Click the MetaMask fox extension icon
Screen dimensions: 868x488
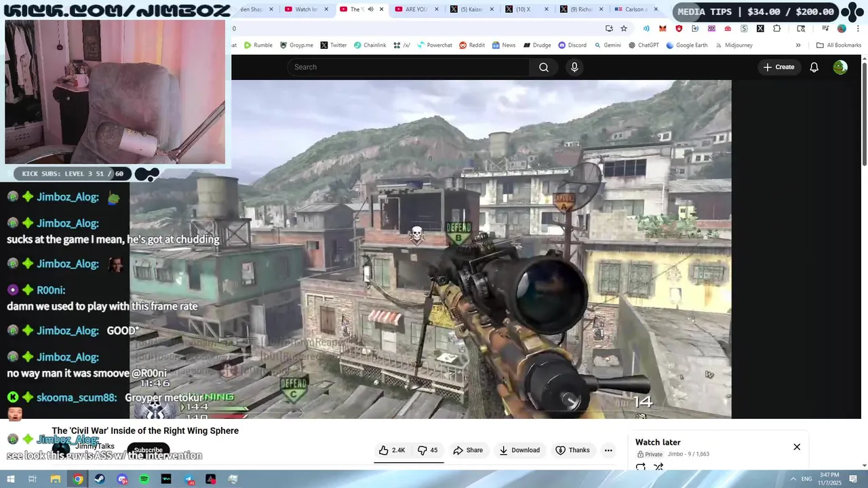(663, 28)
